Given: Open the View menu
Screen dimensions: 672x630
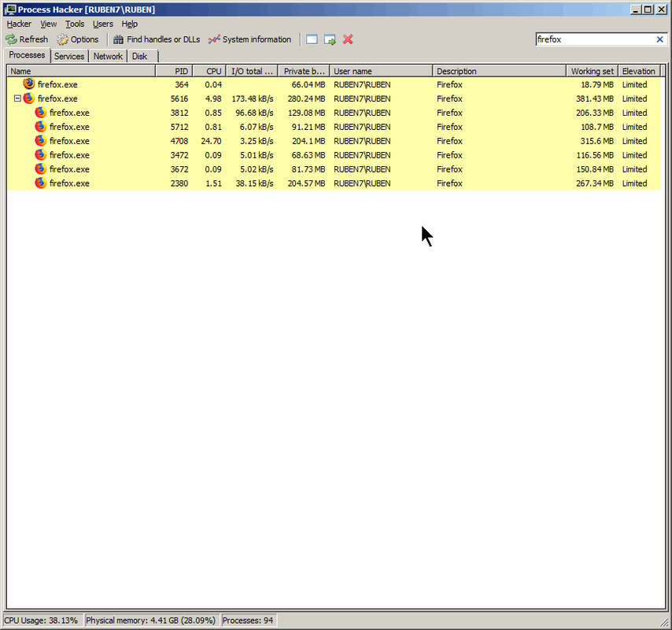Looking at the screenshot, I should click(49, 24).
